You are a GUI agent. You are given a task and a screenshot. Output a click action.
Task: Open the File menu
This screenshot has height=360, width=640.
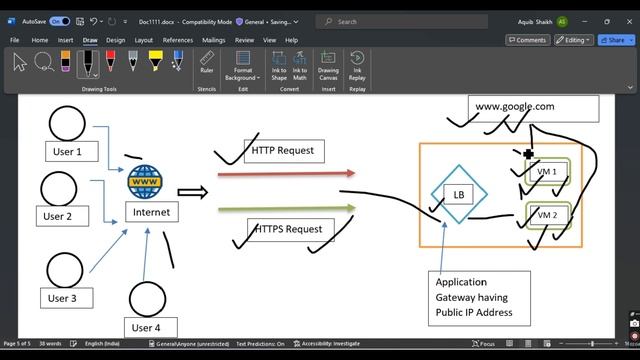(15, 40)
